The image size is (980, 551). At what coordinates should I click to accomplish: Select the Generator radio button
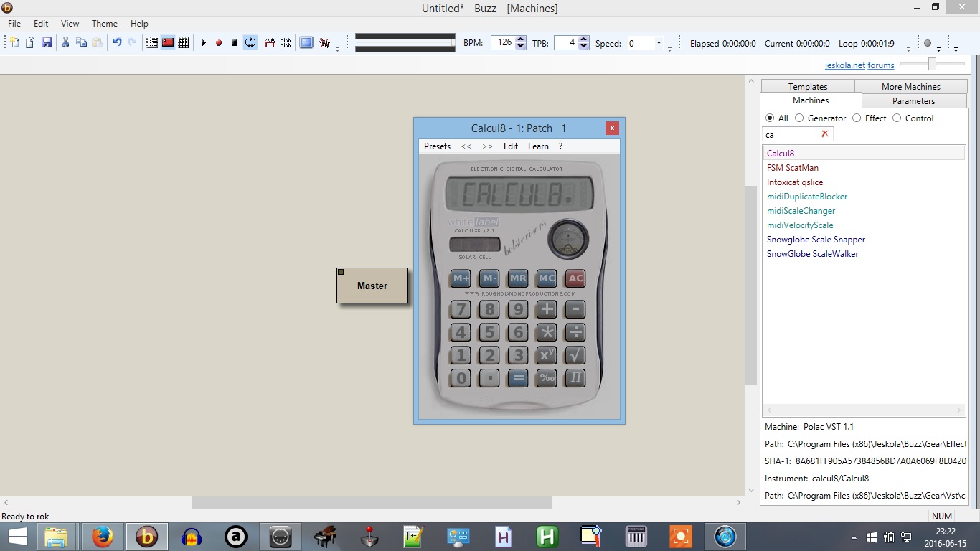(799, 118)
